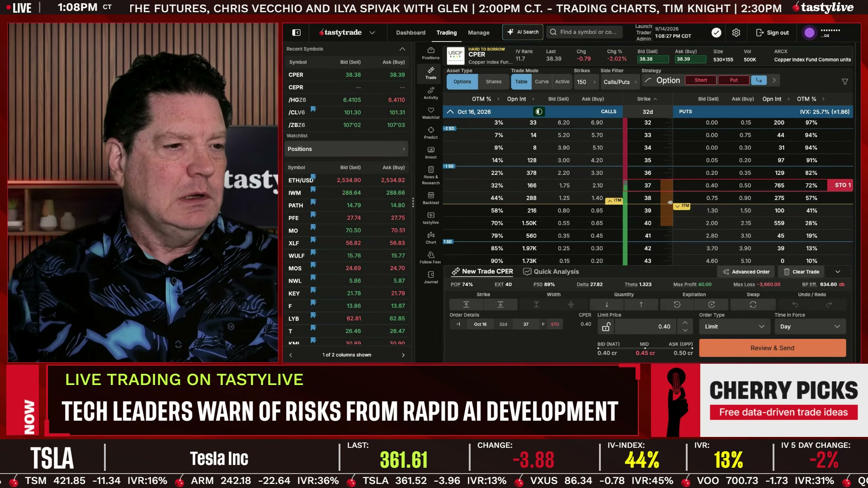Image resolution: width=868 pixels, height=488 pixels.
Task: Switch to the Manage tab
Action: tap(478, 33)
